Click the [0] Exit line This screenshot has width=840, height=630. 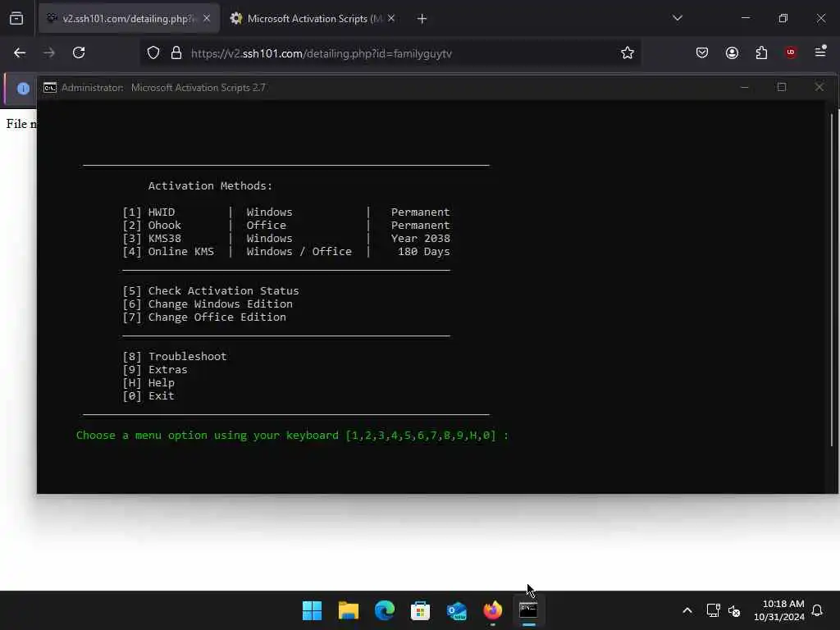coord(148,396)
